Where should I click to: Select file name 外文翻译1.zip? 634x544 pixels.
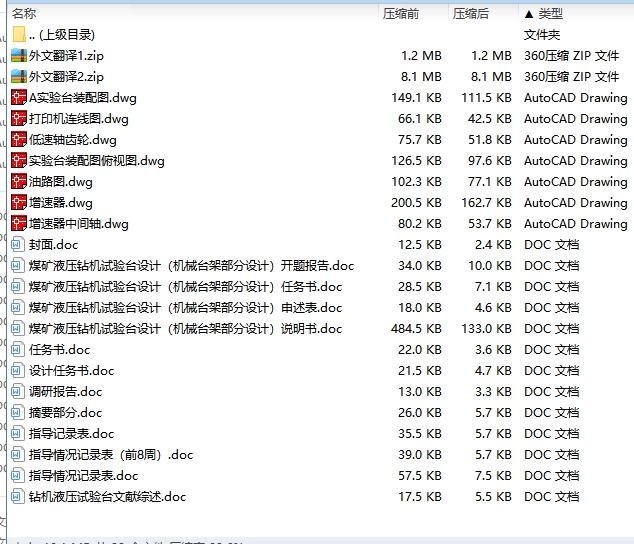click(66, 56)
